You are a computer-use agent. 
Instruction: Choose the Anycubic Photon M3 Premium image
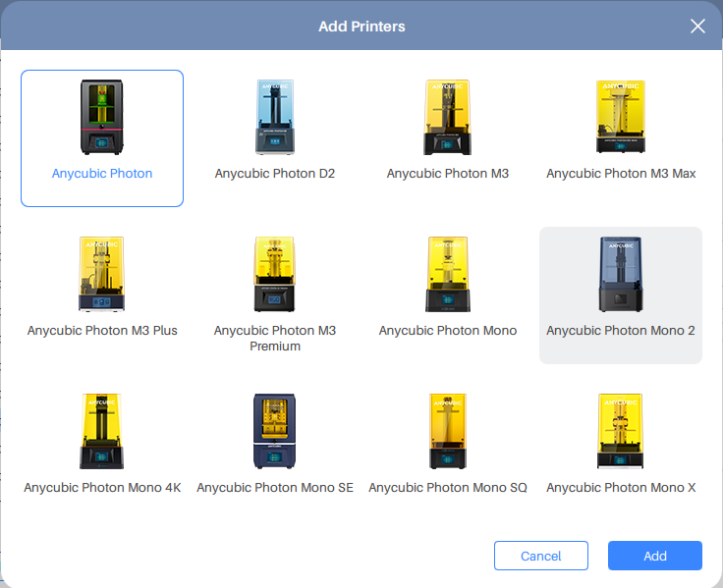click(275, 274)
